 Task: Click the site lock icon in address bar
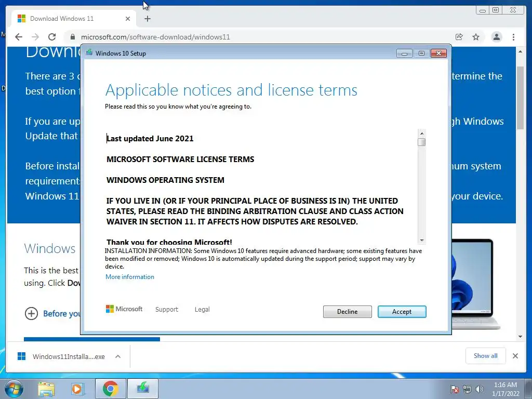click(x=72, y=37)
